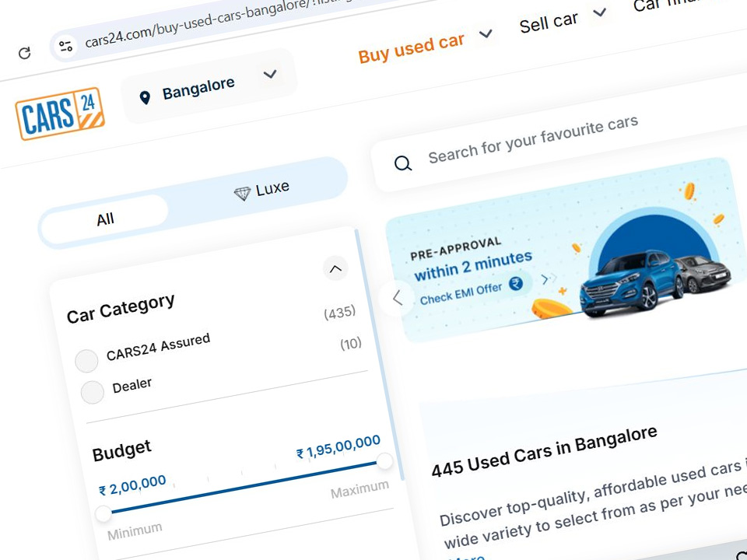Click the search magnifier icon

pyautogui.click(x=403, y=163)
